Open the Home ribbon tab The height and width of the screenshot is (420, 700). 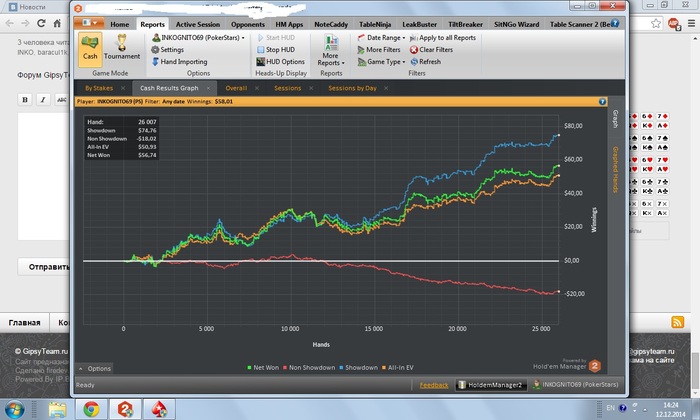(x=120, y=25)
